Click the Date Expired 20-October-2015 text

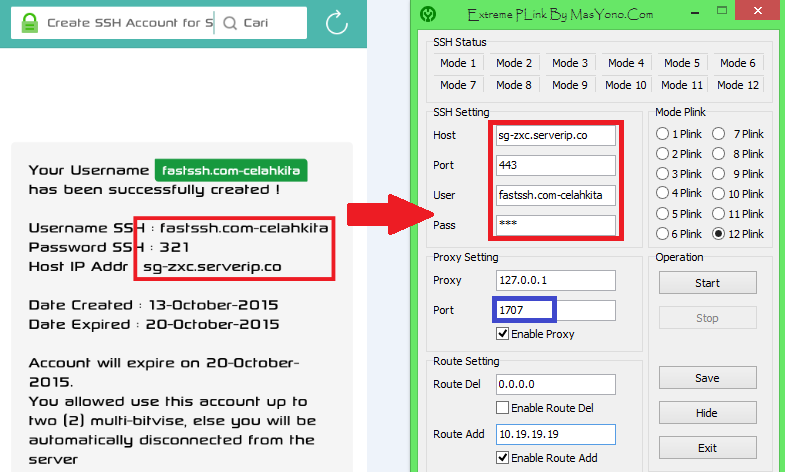click(212, 324)
